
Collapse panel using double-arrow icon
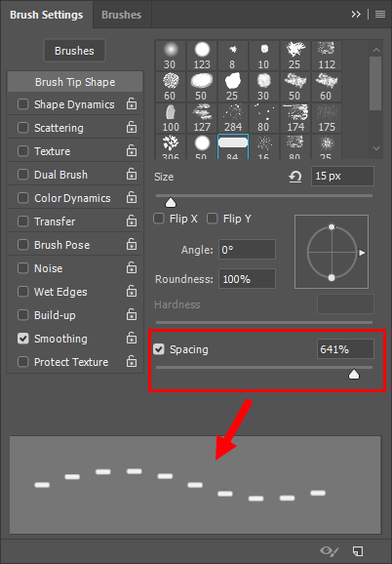point(356,14)
